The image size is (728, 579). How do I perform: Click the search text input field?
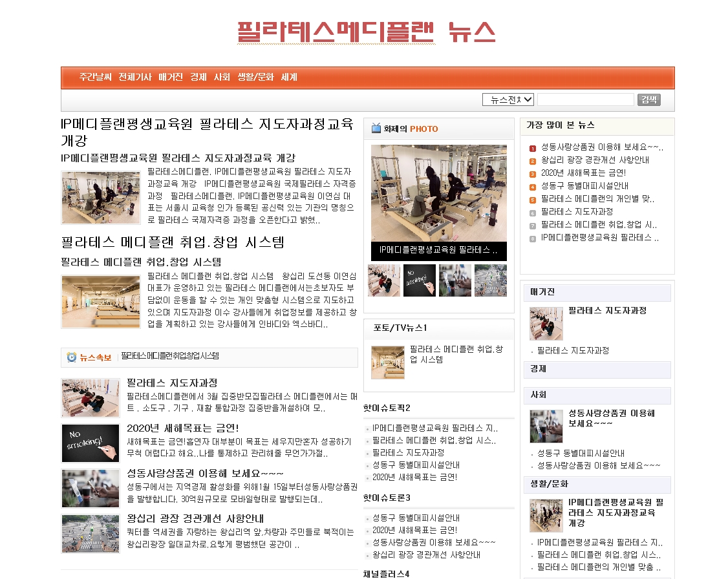[585, 100]
